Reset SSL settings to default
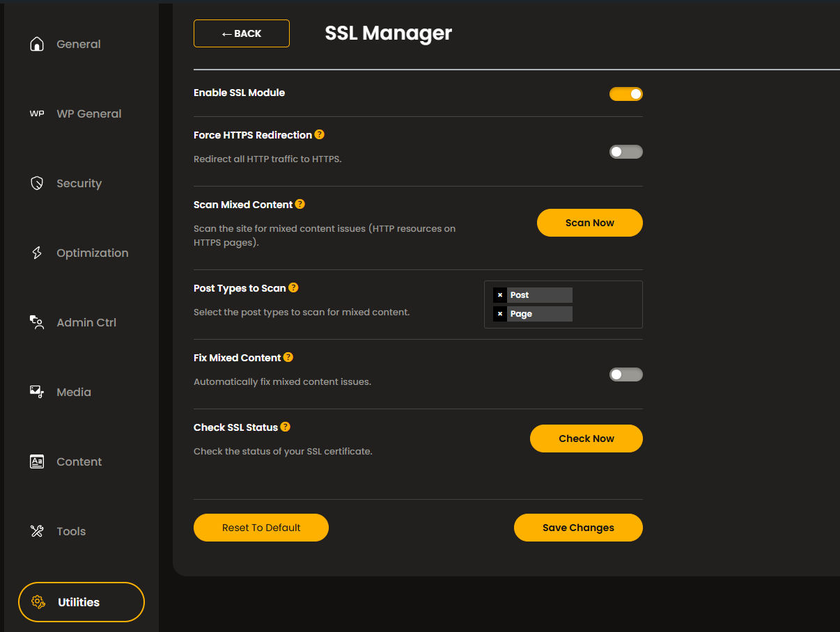The image size is (840, 632). [260, 527]
